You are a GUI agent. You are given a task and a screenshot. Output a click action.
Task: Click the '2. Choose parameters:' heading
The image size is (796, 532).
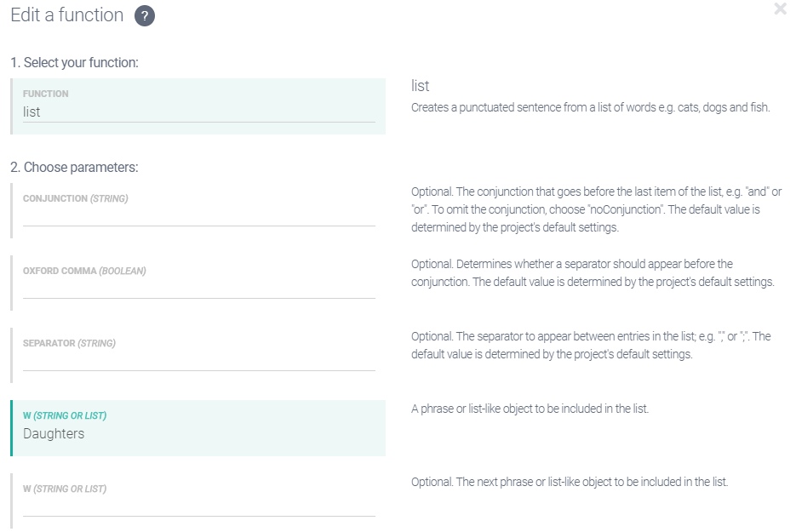click(x=74, y=168)
